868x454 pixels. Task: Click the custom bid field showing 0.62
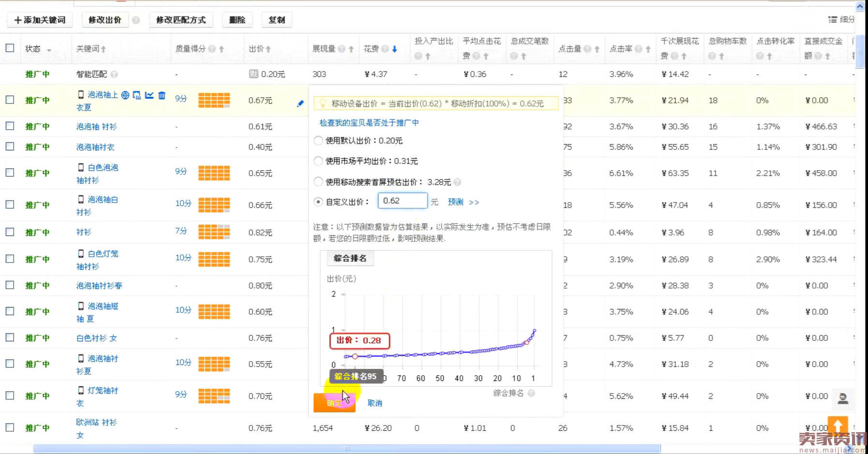pyautogui.click(x=403, y=201)
